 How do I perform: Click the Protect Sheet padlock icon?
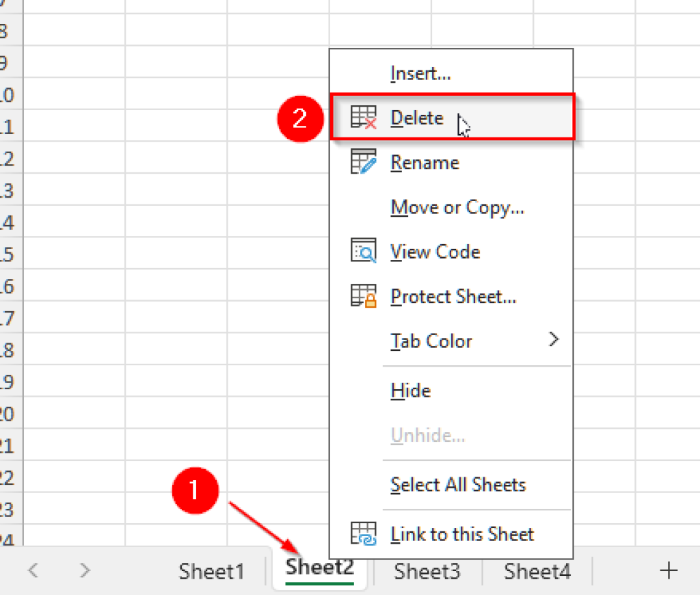coord(364,295)
